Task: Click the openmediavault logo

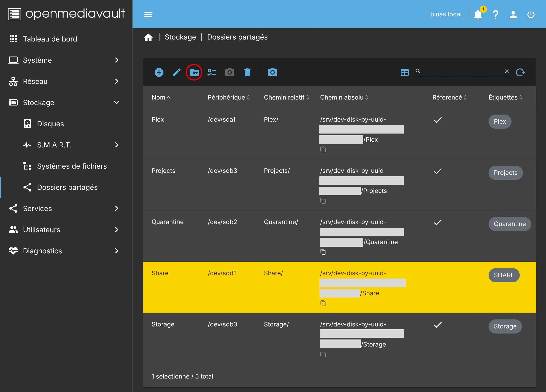Action: click(66, 14)
